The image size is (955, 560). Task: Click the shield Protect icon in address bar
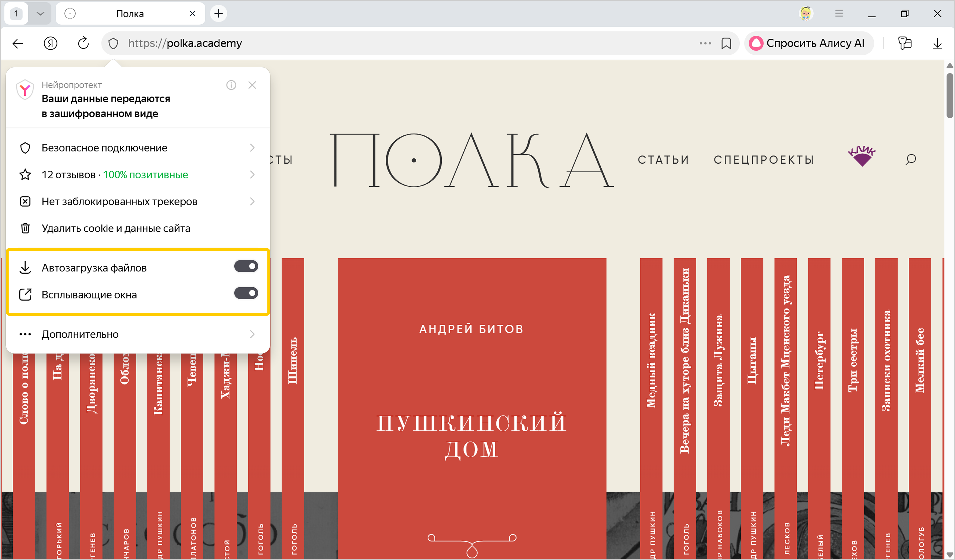point(113,43)
